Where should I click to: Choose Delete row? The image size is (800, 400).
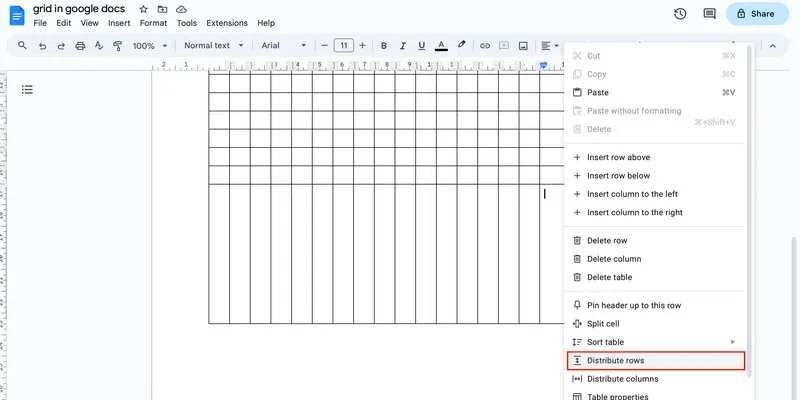pyautogui.click(x=655, y=240)
